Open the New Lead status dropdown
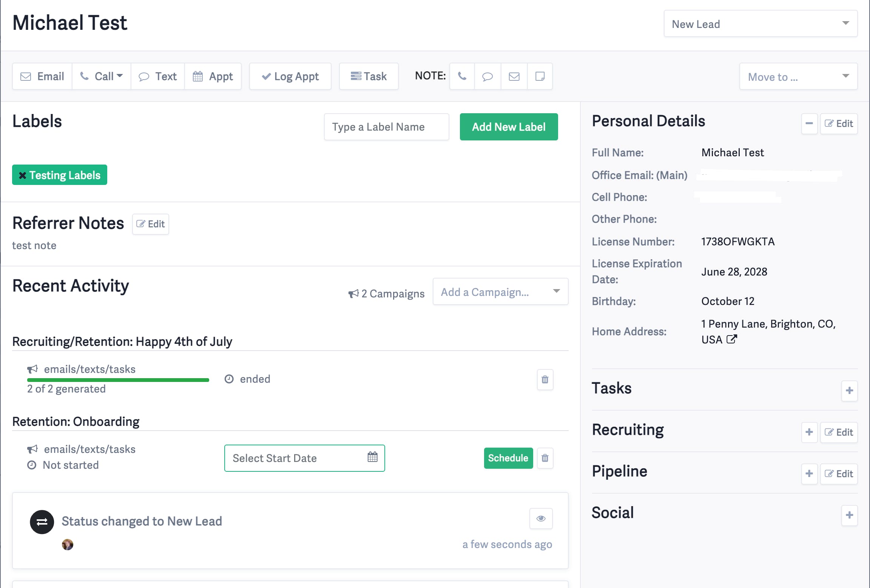The image size is (870, 588). (760, 24)
